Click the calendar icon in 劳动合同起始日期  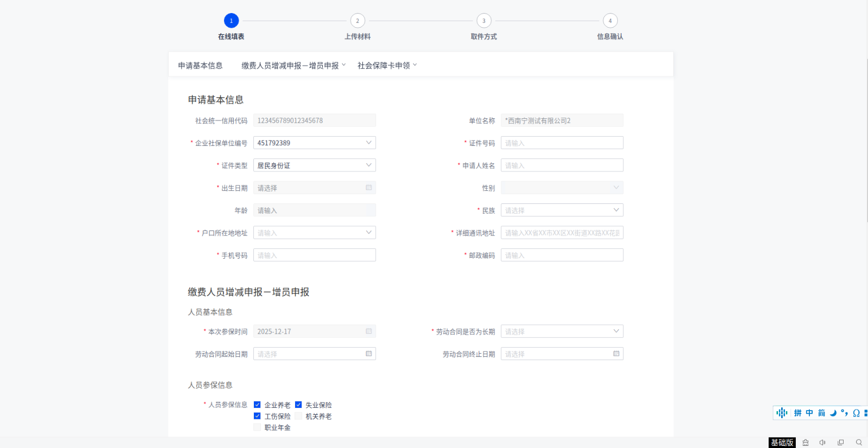[369, 354]
